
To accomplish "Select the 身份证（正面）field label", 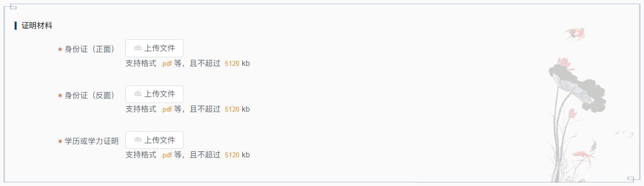I will (90, 49).
